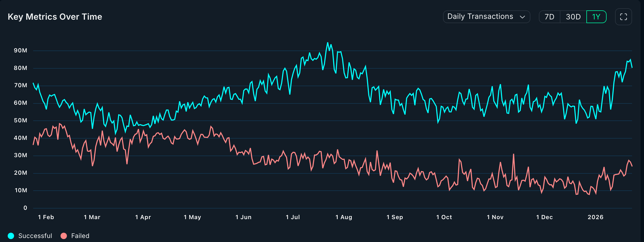Click the 60M y-axis label
This screenshot has height=242, width=644.
(x=20, y=103)
